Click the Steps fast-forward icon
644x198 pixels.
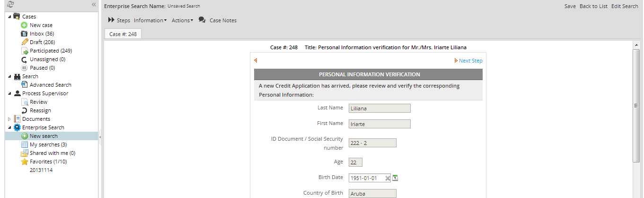(x=111, y=20)
